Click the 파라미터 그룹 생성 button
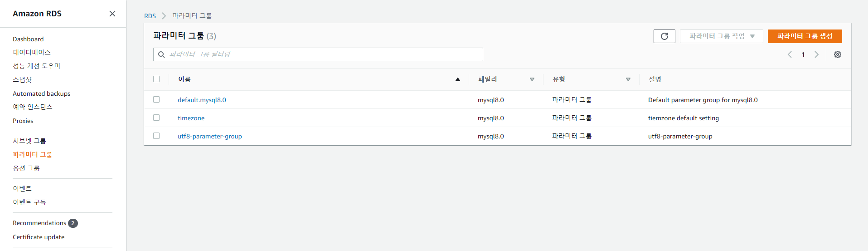 [805, 36]
